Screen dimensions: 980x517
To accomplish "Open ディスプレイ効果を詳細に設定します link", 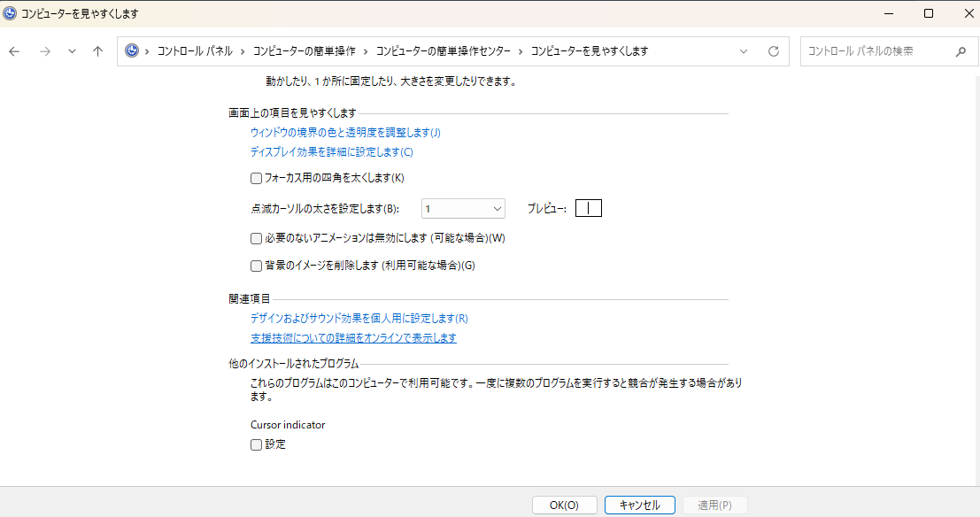I will pos(331,152).
